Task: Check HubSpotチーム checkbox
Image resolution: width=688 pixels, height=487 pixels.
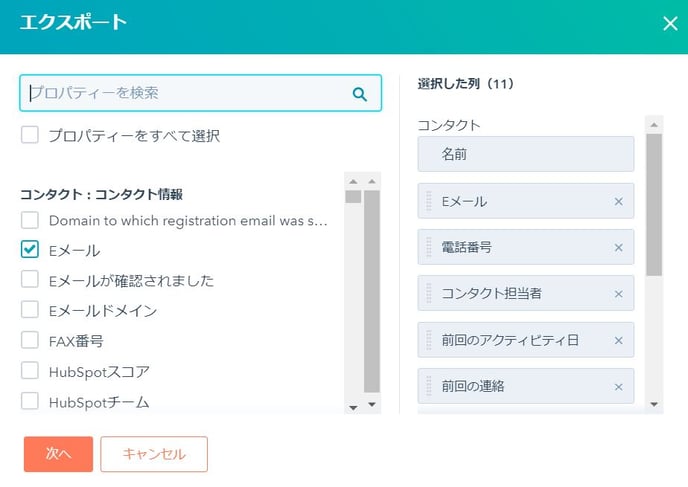Action: 30,401
